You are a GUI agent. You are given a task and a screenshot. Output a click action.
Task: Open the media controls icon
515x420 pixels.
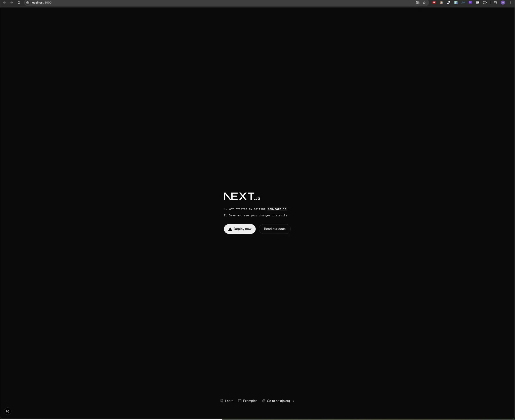click(x=496, y=3)
